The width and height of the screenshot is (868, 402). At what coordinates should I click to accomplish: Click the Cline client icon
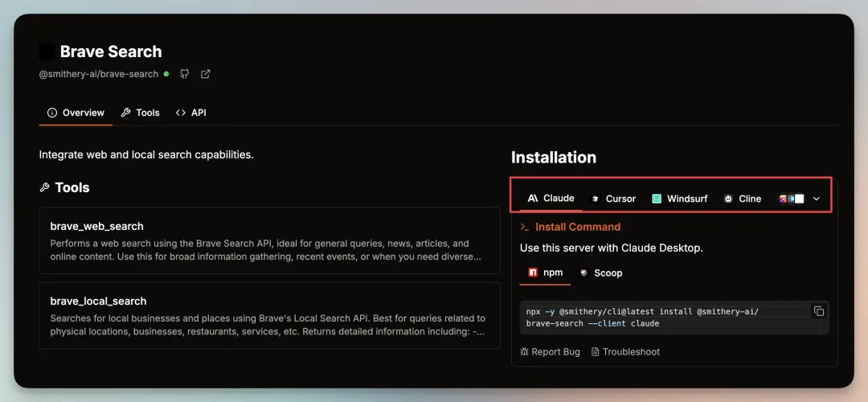click(x=728, y=199)
